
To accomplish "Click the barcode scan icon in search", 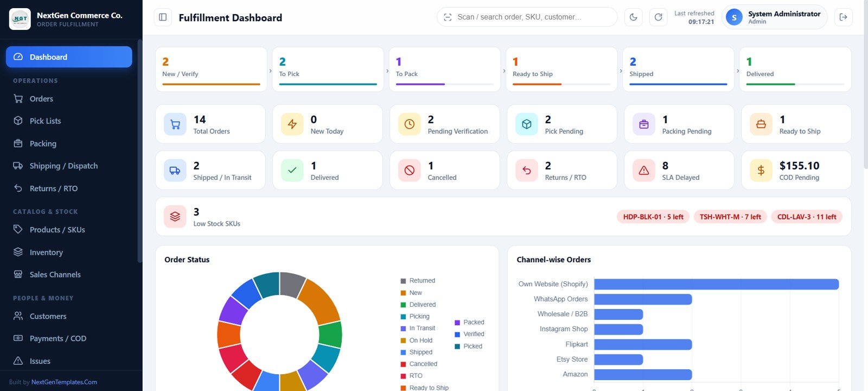I will [x=448, y=17].
